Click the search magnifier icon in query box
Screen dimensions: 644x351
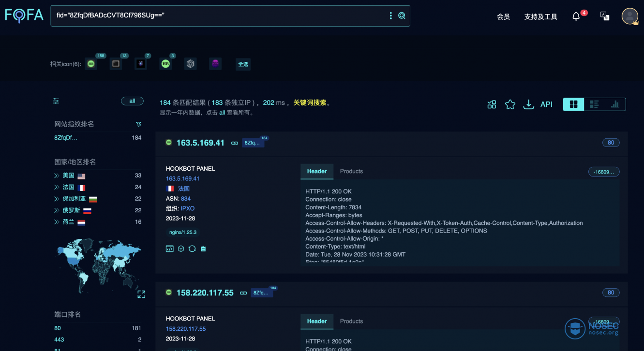[402, 16]
